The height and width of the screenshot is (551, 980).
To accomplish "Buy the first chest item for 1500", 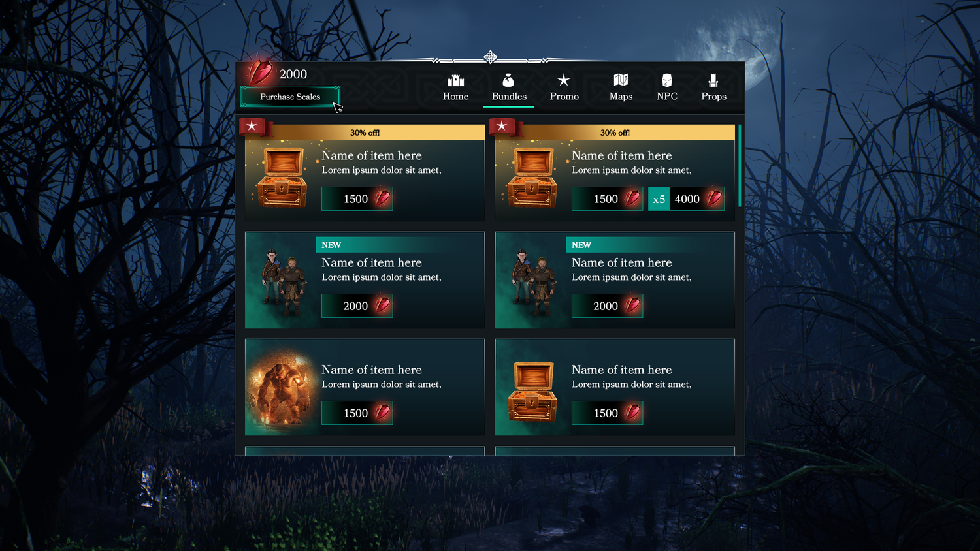I will [x=357, y=198].
